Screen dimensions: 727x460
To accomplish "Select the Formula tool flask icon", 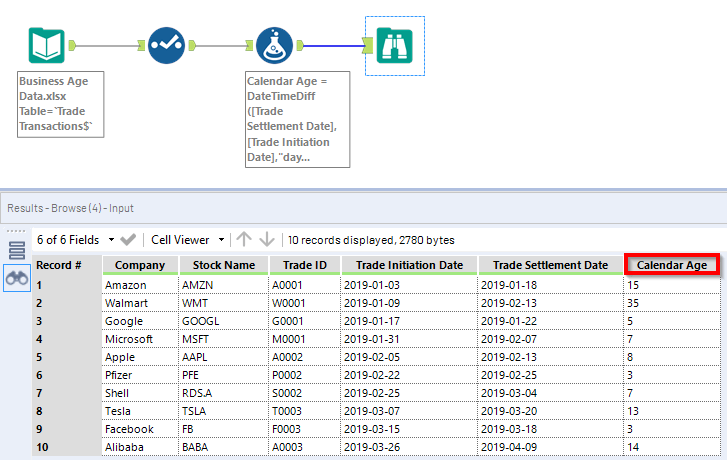I will (274, 45).
